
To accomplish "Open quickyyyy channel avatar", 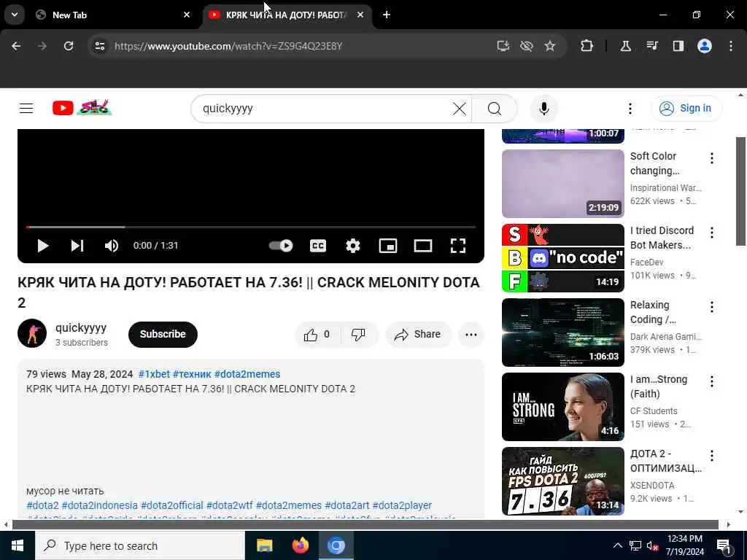I will [32, 333].
